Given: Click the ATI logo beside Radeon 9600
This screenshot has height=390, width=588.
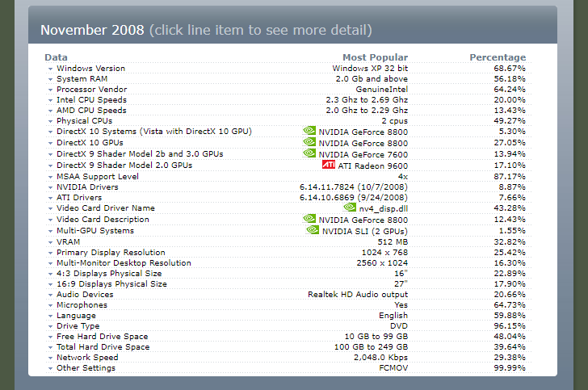Looking at the screenshot, I should click(x=329, y=164).
